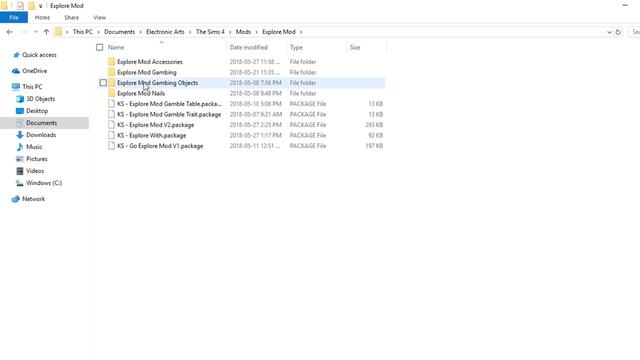Click the Forward navigation arrow
The image size is (640, 360).
coord(24,32)
